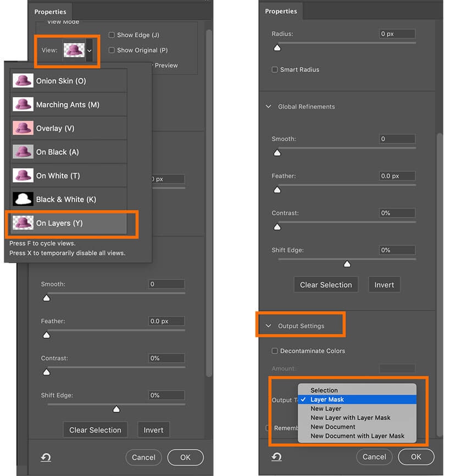The image size is (456, 476).
Task: Click the Radius value input field
Action: tap(397, 34)
